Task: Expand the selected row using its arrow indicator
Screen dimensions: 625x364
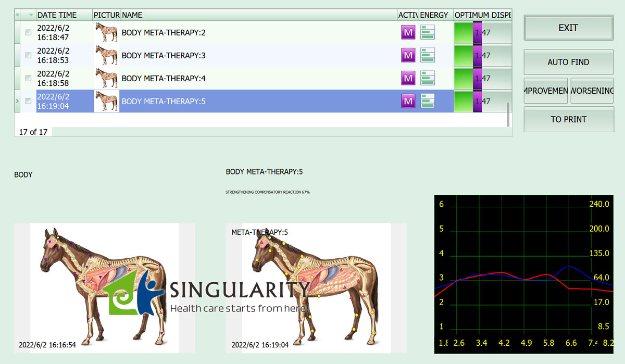Action: (17, 101)
